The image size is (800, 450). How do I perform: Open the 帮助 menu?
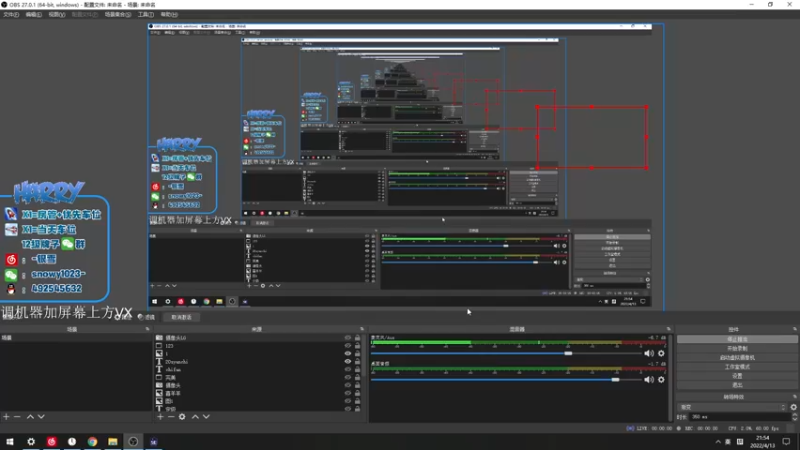point(169,14)
